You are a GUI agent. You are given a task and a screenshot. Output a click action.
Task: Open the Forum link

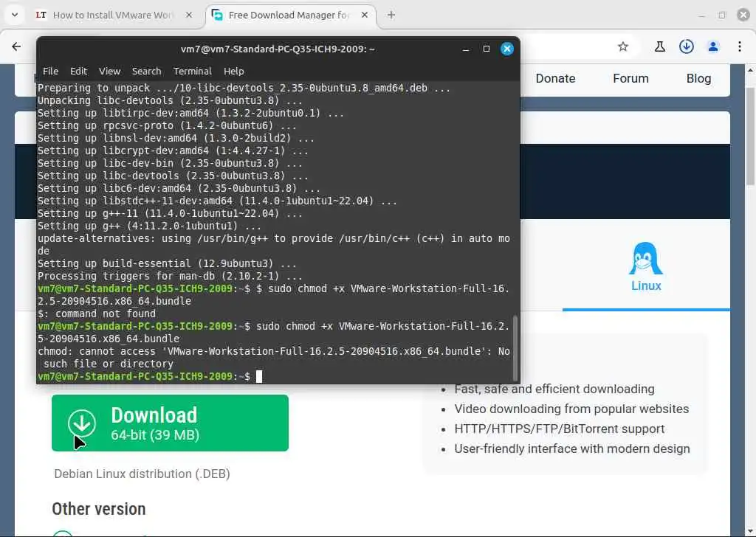click(630, 78)
